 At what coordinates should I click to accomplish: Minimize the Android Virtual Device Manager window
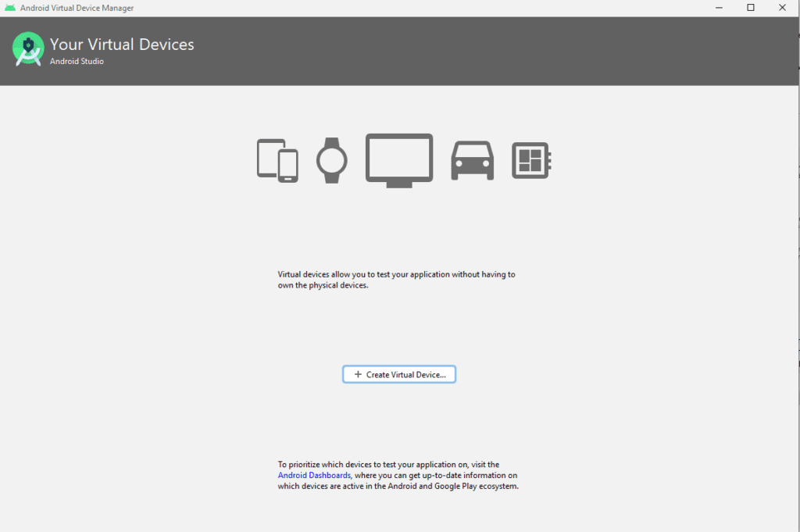(718, 8)
